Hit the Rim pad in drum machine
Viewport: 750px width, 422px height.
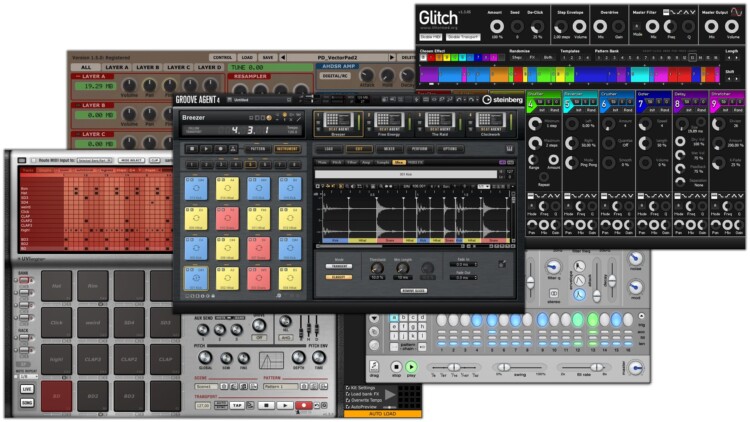click(x=93, y=286)
